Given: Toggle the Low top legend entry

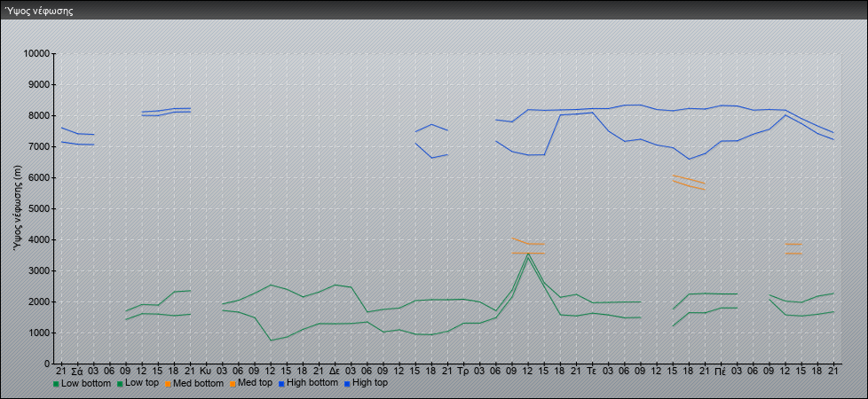Looking at the screenshot, I should (x=138, y=383).
